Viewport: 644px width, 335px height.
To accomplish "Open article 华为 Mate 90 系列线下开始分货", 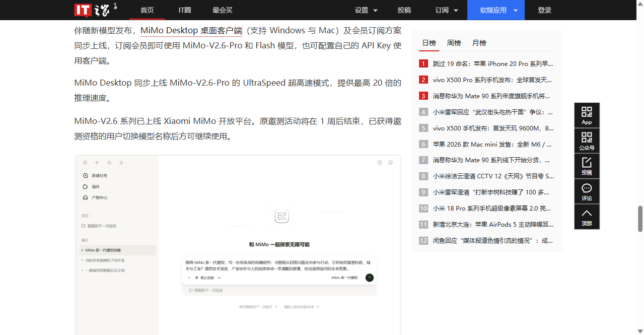I will [491, 160].
